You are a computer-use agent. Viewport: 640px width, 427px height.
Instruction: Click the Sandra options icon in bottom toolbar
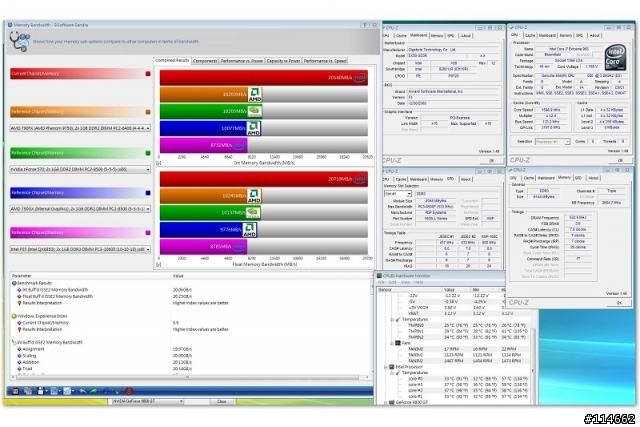15,391
